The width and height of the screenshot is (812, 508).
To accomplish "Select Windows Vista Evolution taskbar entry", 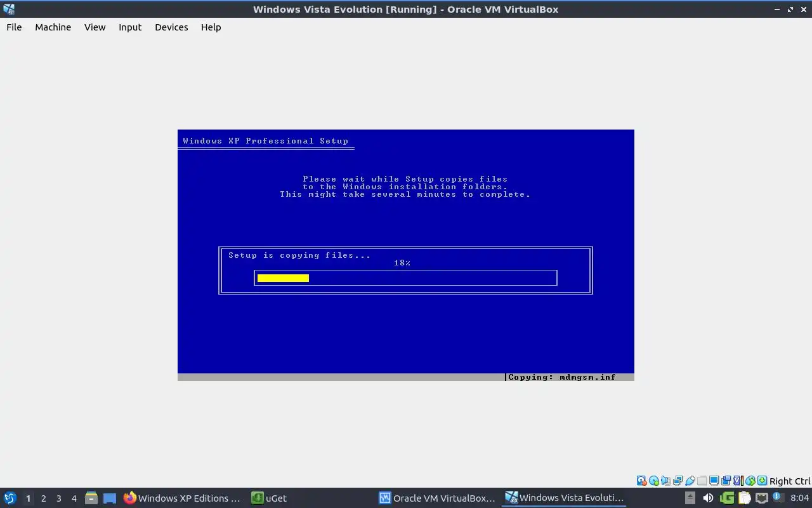I will coord(564,498).
